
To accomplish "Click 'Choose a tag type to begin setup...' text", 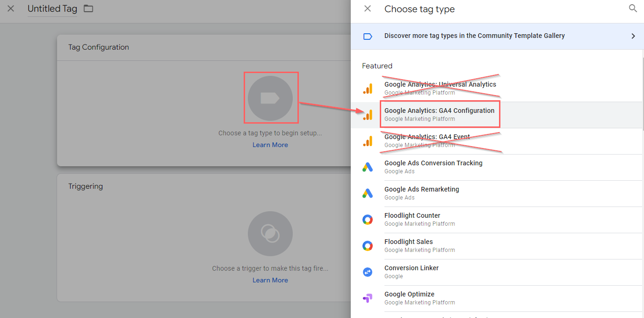I will click(x=270, y=133).
